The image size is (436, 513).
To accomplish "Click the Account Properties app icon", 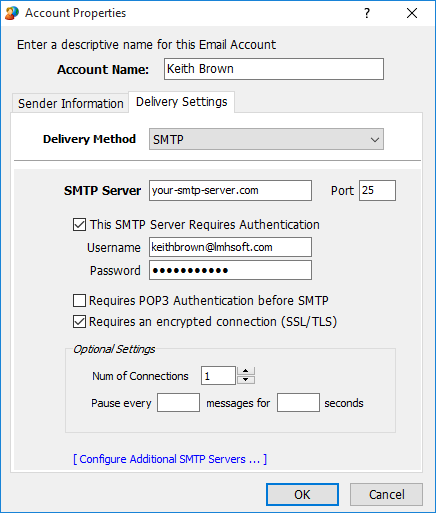I will (x=12, y=13).
